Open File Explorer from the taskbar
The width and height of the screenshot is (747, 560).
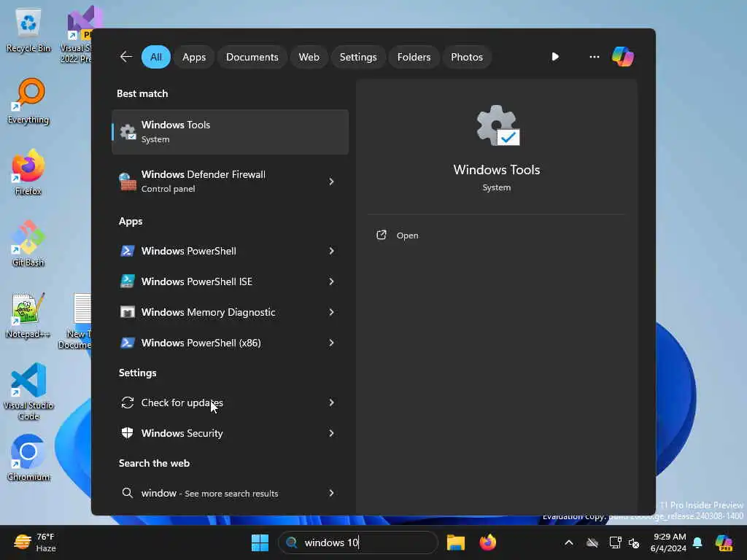pos(455,542)
